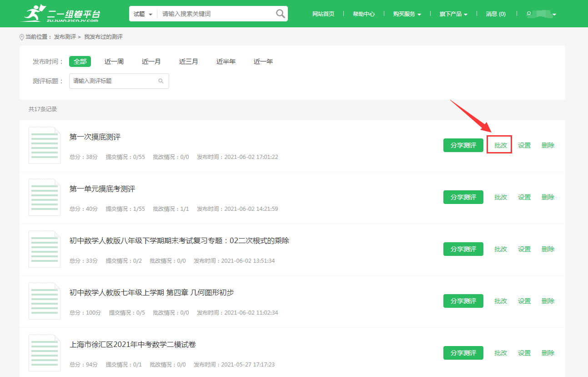Screen dimensions: 588x377
Task: Click the 共17条记录 record count text
Action: 43,109
